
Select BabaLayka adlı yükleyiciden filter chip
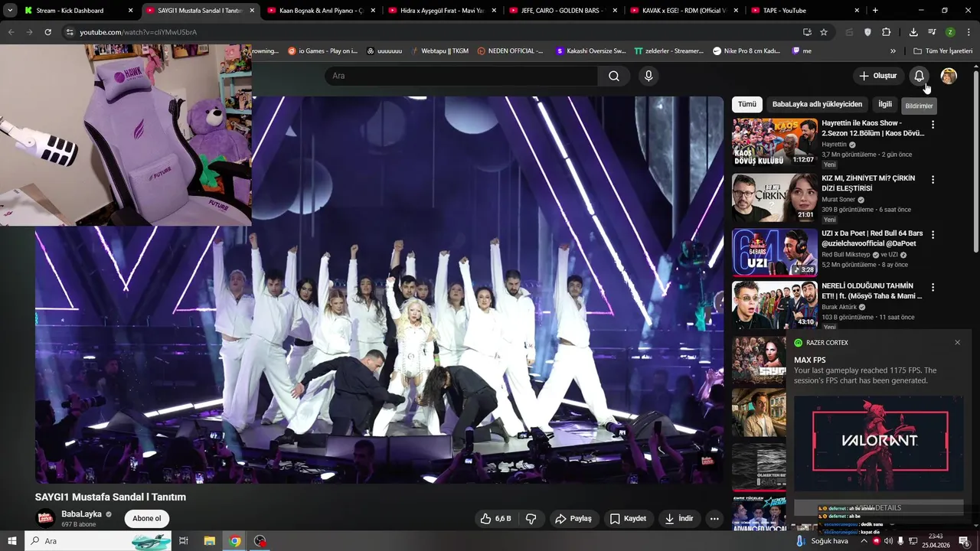tap(817, 104)
